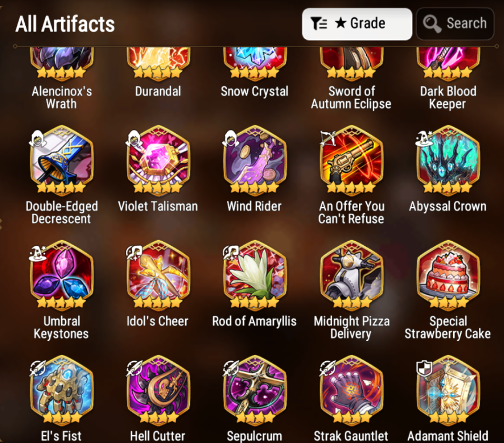
Task: Select Idol's Cheer artifact icon
Action: (158, 275)
